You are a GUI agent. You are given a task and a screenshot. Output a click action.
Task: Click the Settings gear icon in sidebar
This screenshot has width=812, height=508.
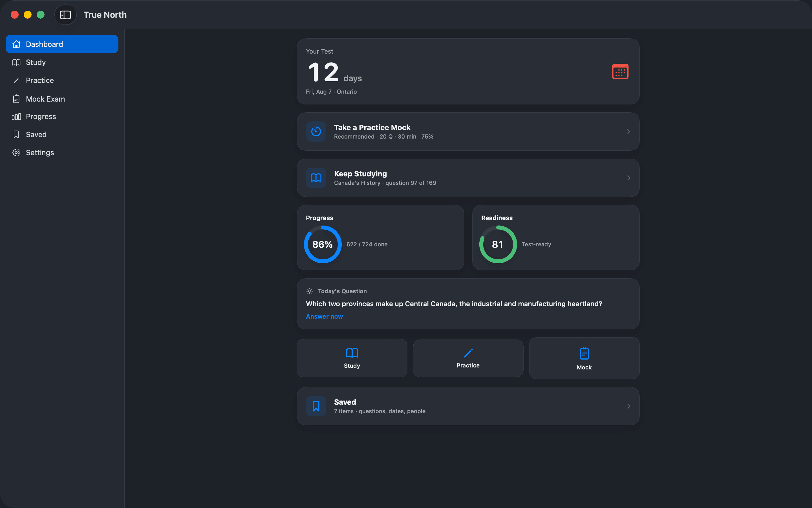16,152
